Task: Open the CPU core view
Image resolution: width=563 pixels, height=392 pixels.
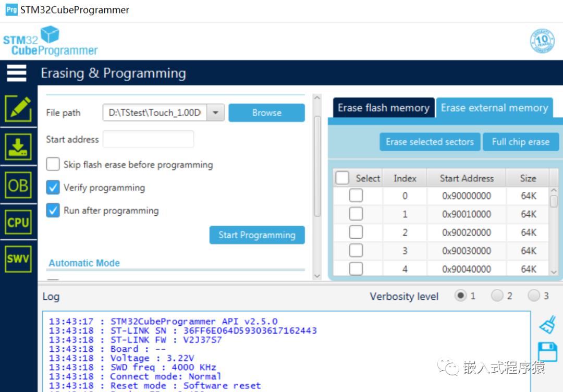Action: (17, 222)
